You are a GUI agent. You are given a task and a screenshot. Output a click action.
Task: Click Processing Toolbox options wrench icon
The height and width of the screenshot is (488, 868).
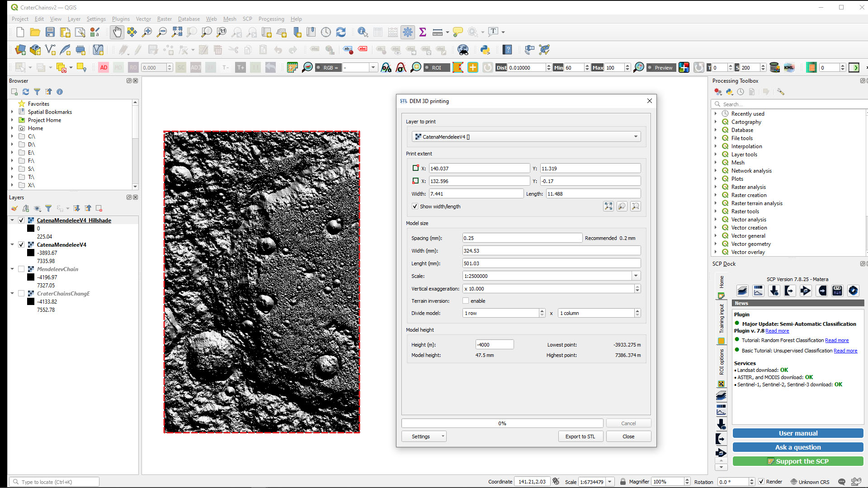pos(781,92)
